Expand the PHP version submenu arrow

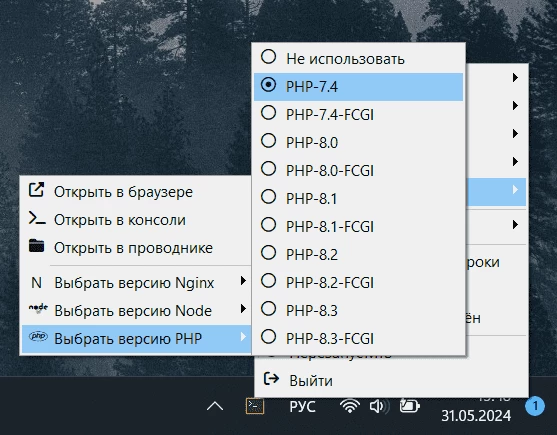(x=243, y=336)
